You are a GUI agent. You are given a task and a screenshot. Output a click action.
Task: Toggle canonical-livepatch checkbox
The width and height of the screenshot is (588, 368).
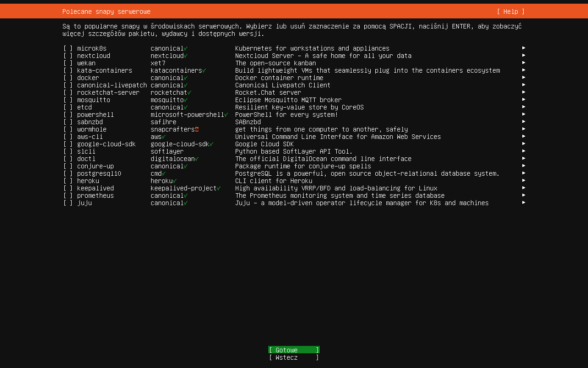[68, 85]
